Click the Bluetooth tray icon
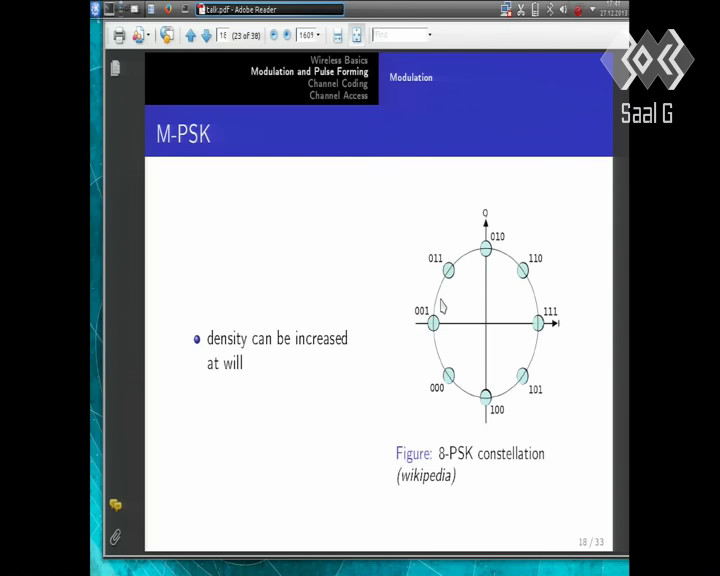720x576 pixels. pyautogui.click(x=550, y=9)
